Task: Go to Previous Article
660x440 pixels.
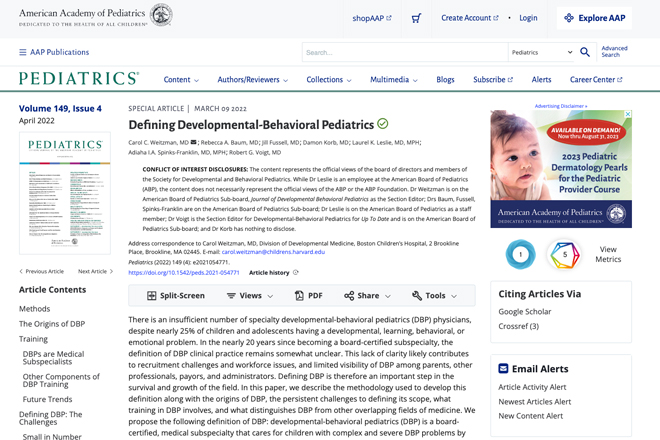Action: (x=42, y=272)
